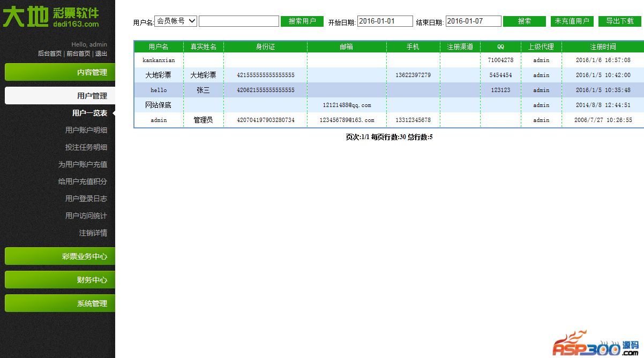This screenshot has width=644, height=358.
Task: Click real name 管理员
Action: [x=204, y=120]
